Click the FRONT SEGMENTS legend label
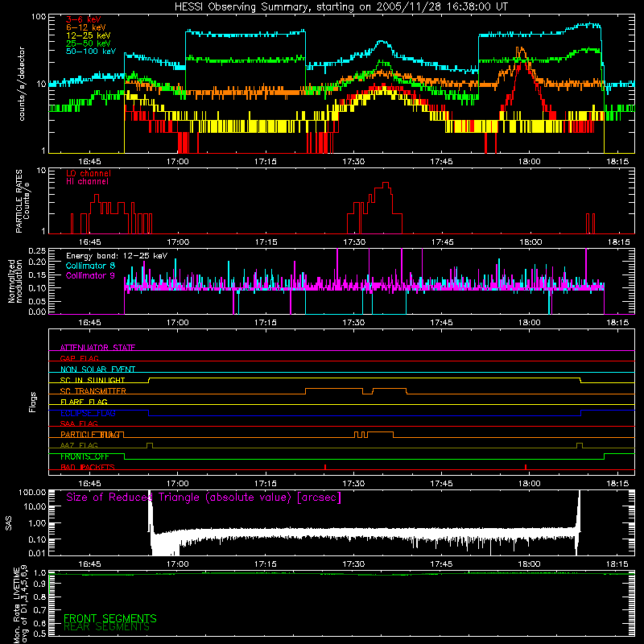The image size is (644, 644). pos(110,618)
